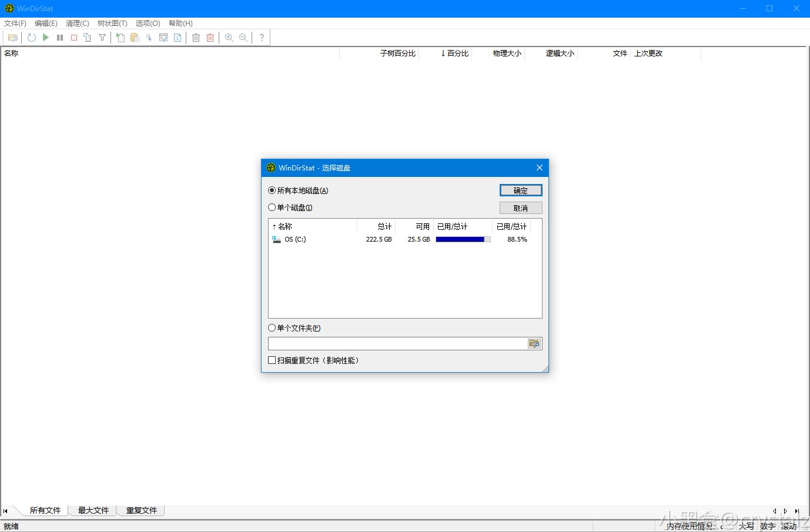The height and width of the screenshot is (532, 810).
Task: Switch to the 重复文件 tab
Action: [x=142, y=510]
